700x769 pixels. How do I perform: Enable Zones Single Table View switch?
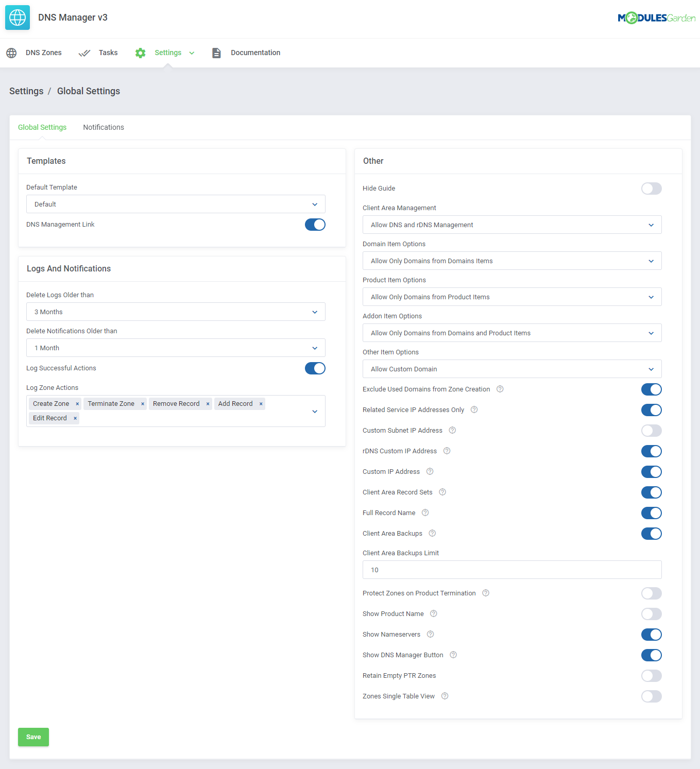[x=652, y=696]
